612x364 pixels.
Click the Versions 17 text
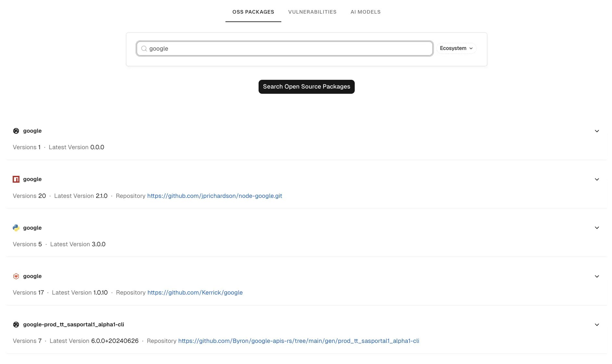(28, 293)
